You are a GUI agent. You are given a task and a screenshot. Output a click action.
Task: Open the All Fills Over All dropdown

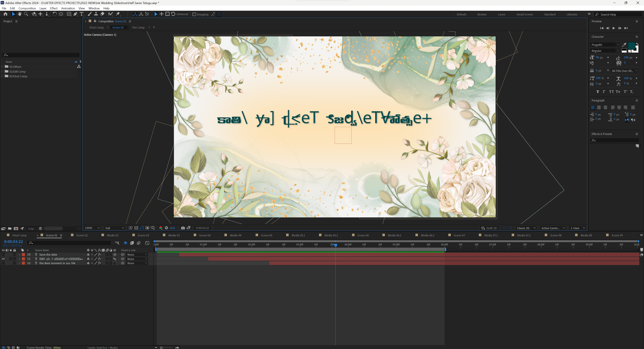coord(625,71)
